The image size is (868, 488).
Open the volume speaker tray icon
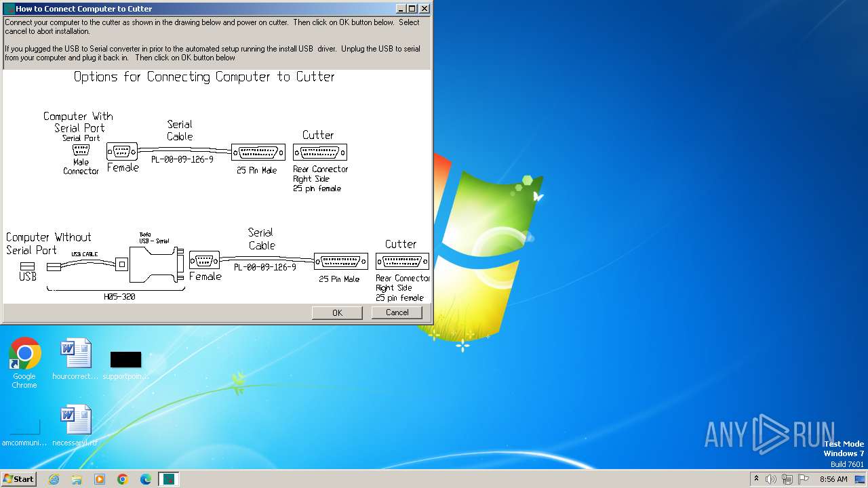(770, 479)
